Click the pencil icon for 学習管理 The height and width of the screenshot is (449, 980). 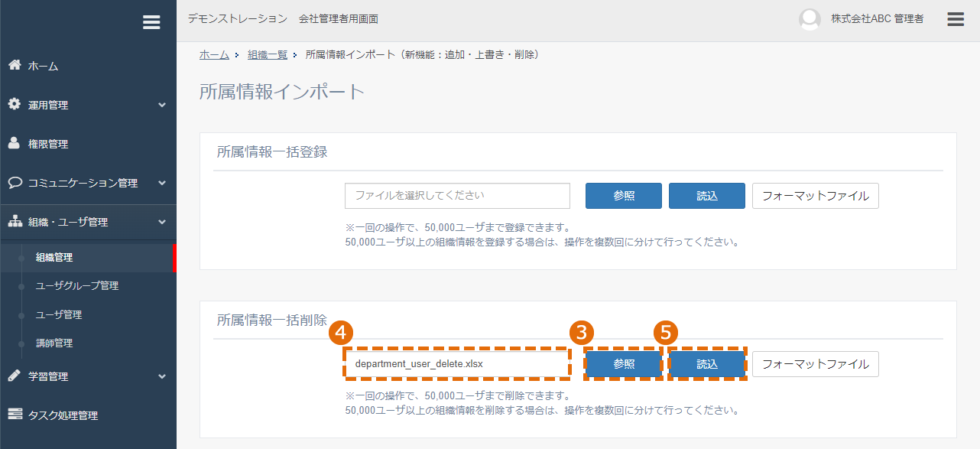click(15, 376)
